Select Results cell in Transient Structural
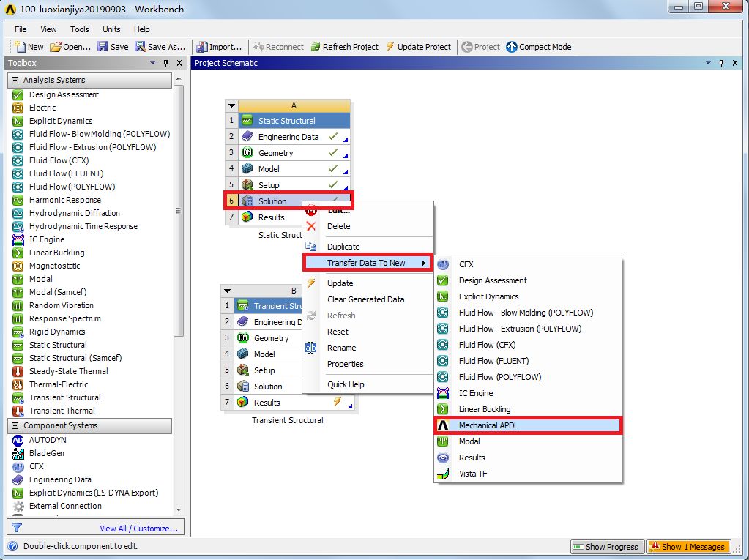Image resolution: width=749 pixels, height=560 pixels. tap(294, 403)
